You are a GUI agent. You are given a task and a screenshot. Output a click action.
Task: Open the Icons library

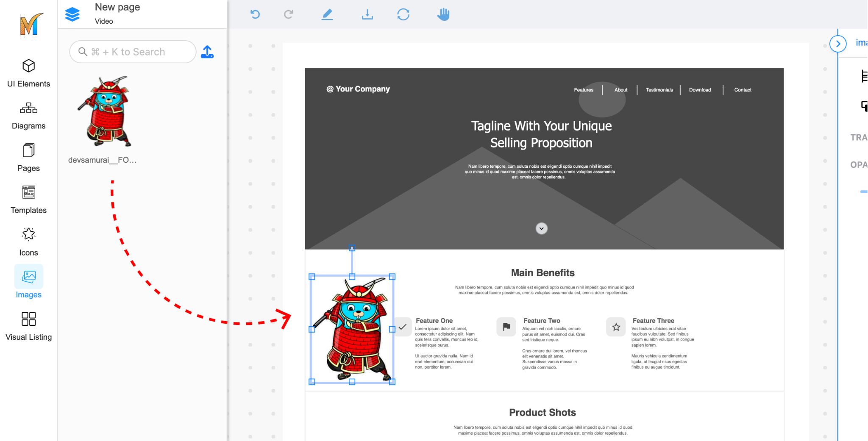(x=28, y=242)
